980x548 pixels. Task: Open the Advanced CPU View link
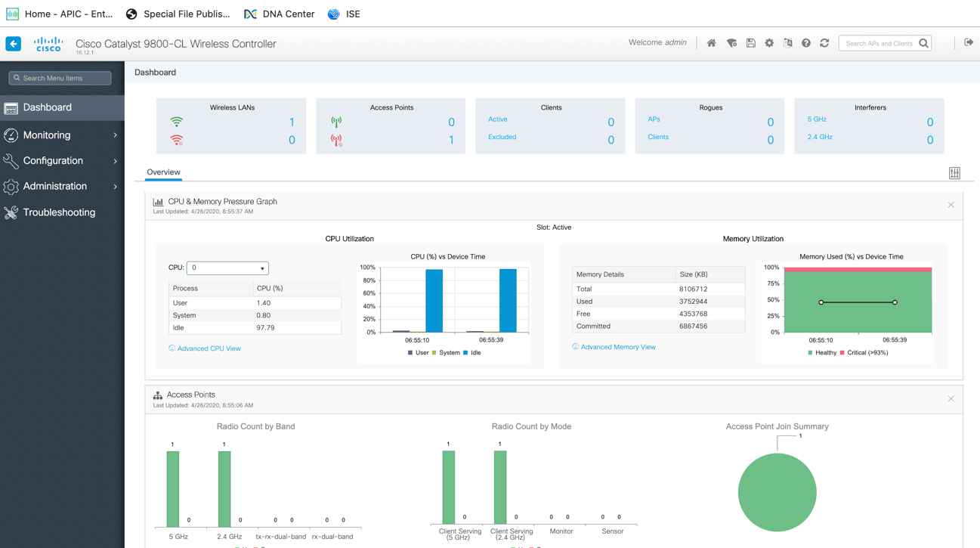click(x=209, y=348)
